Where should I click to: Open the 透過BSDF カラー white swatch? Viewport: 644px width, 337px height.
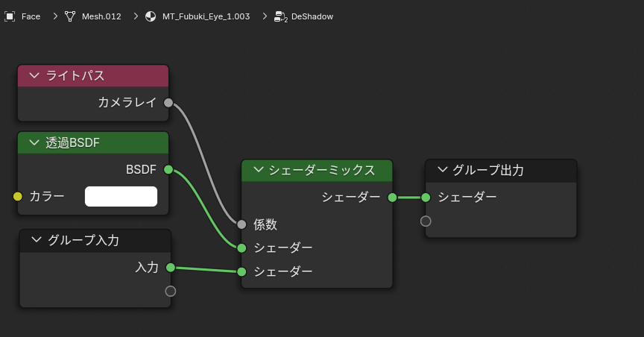[x=121, y=196]
